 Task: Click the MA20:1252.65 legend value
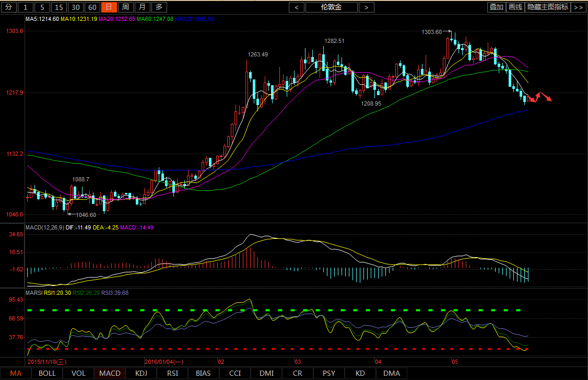click(117, 19)
